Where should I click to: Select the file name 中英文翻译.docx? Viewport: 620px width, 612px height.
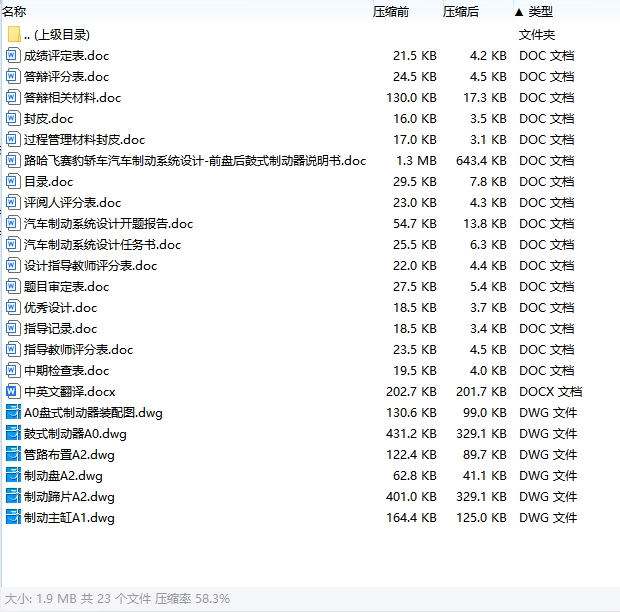(70, 391)
